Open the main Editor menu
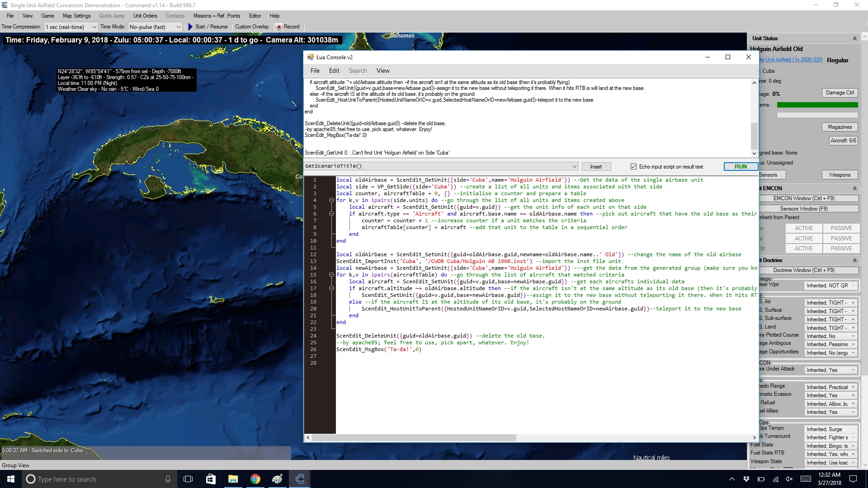 (255, 16)
